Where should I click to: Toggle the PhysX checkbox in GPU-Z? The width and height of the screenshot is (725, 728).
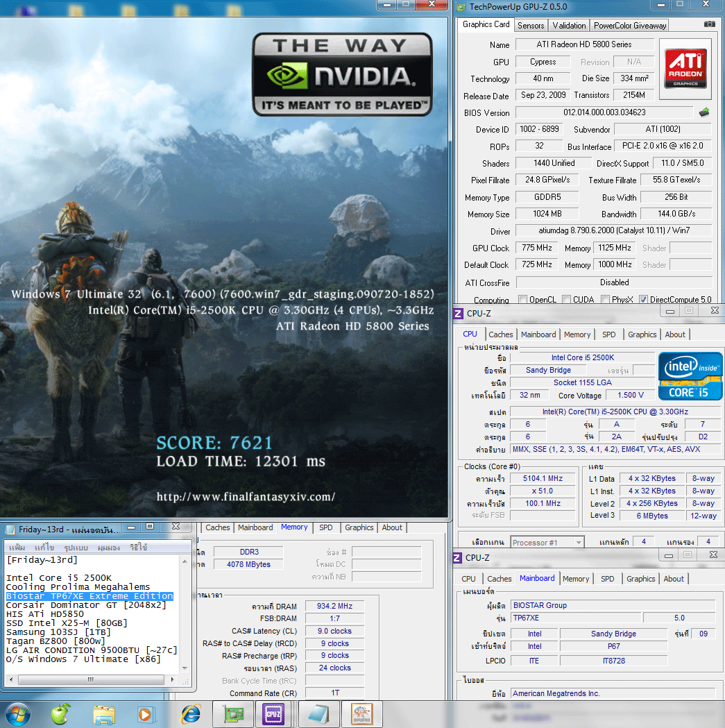click(605, 300)
